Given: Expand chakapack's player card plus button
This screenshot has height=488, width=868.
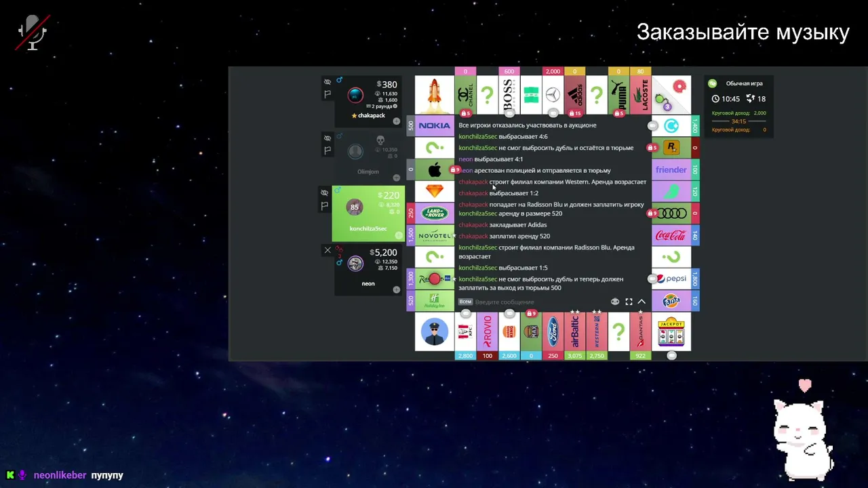Looking at the screenshot, I should 396,121.
